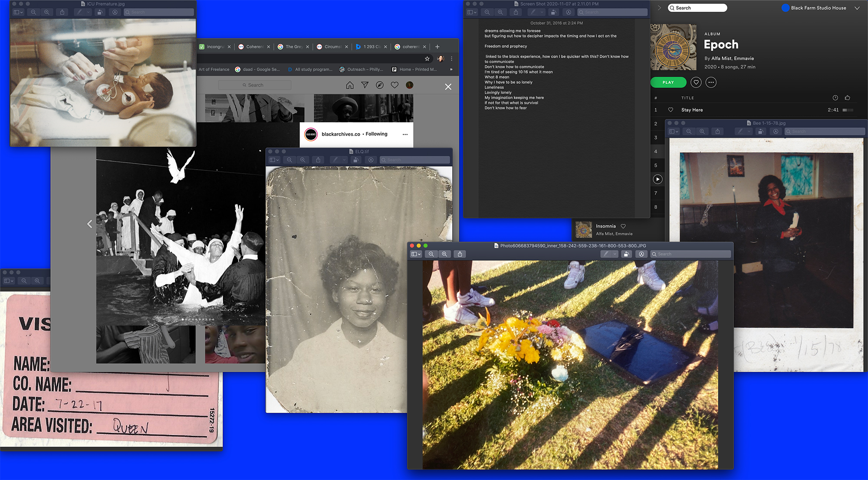
Task: Open sidebar view dropdown in Photo606683794590 window
Action: [x=416, y=254]
